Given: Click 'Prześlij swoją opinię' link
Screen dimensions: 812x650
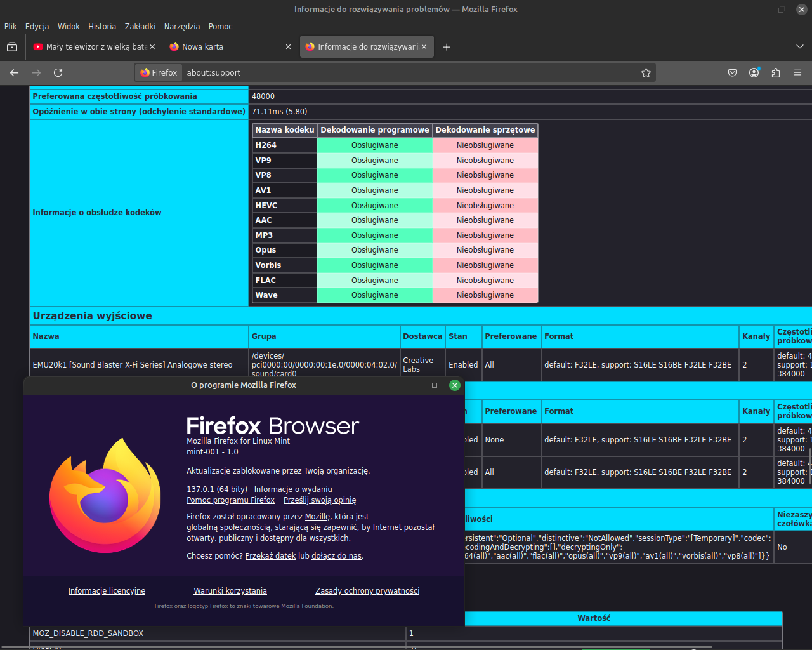Looking at the screenshot, I should click(320, 500).
